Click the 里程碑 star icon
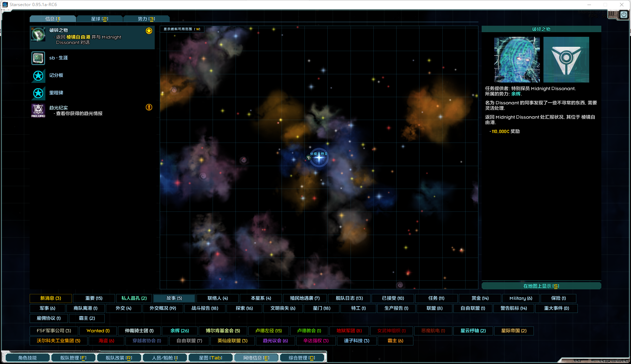 [x=38, y=93]
